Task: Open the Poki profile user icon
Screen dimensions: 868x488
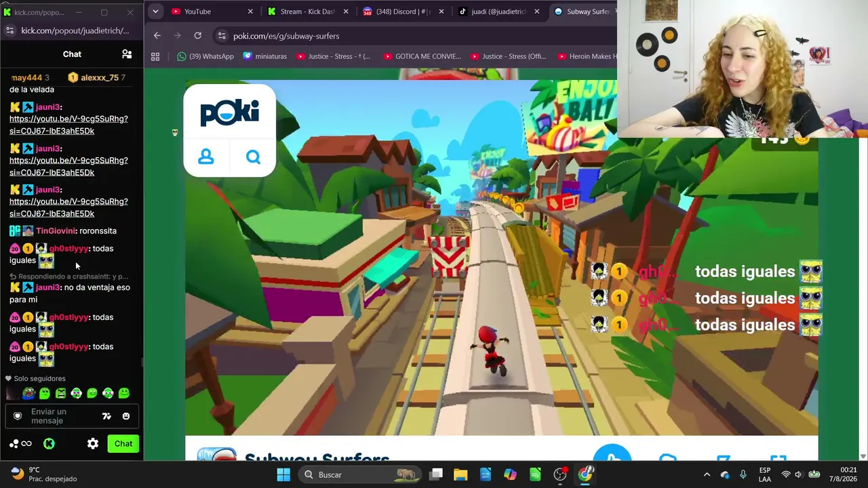Action: coord(206,157)
